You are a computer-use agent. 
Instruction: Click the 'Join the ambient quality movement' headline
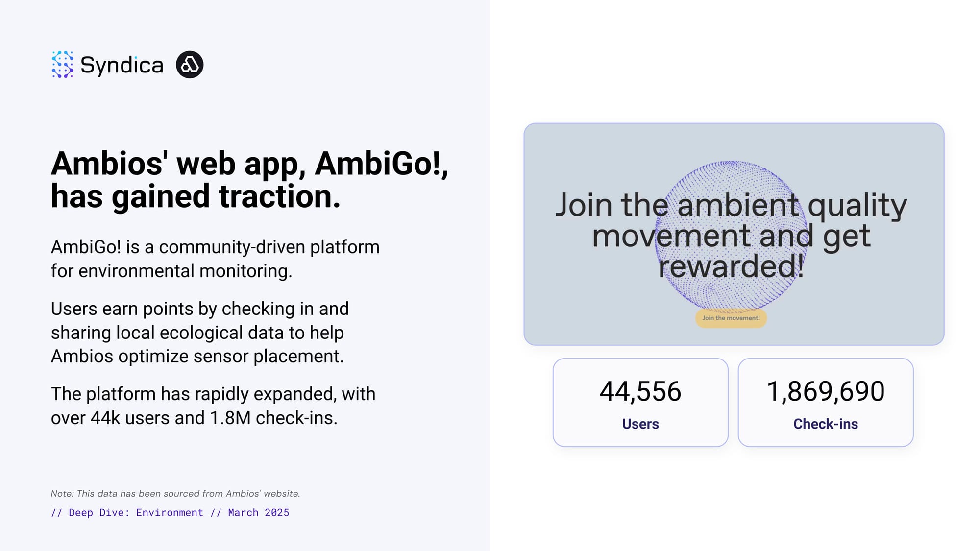point(731,235)
